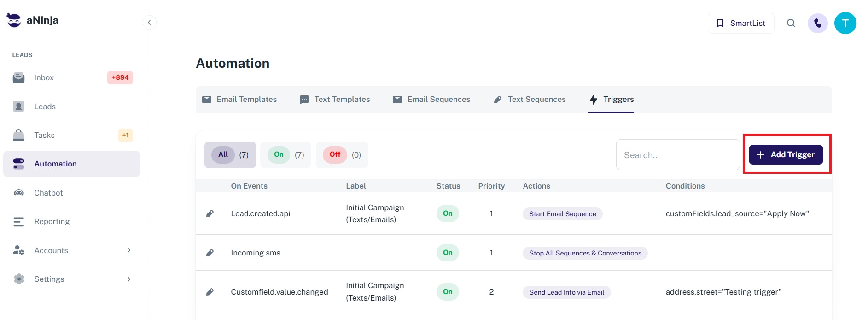868x320 pixels.
Task: Click the triggers Search input field
Action: pos(677,155)
